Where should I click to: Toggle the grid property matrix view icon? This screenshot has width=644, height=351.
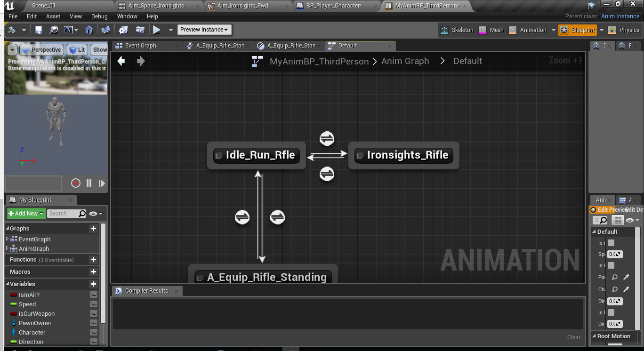click(617, 220)
